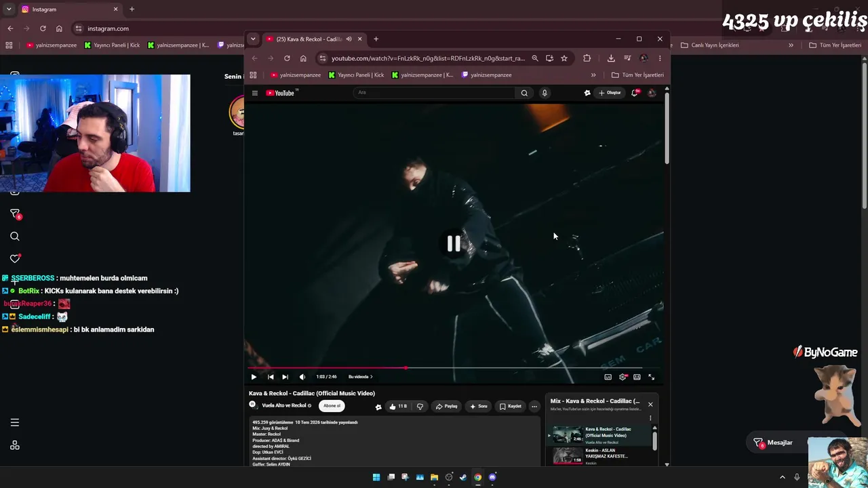Click the 'Soru' ask button

click(x=479, y=407)
